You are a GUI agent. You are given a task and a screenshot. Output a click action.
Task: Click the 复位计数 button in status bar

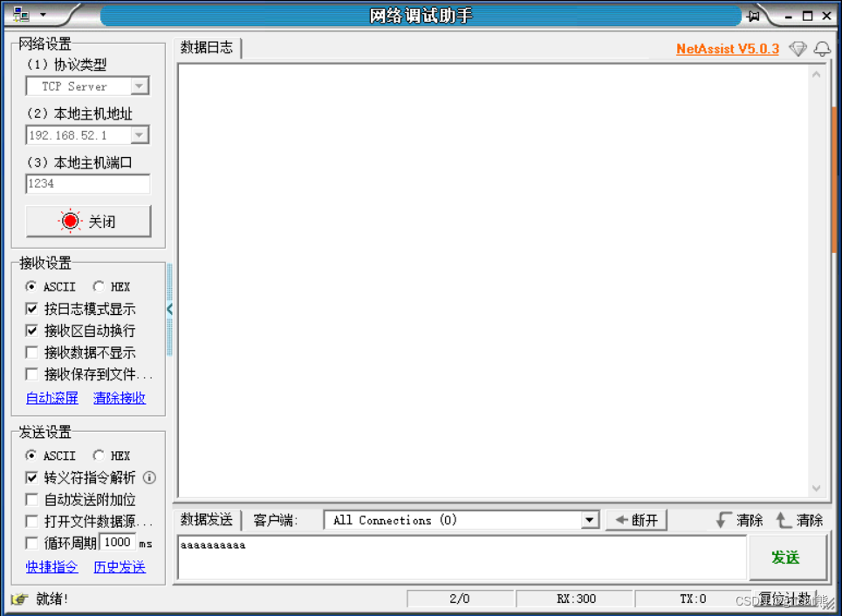tap(784, 599)
